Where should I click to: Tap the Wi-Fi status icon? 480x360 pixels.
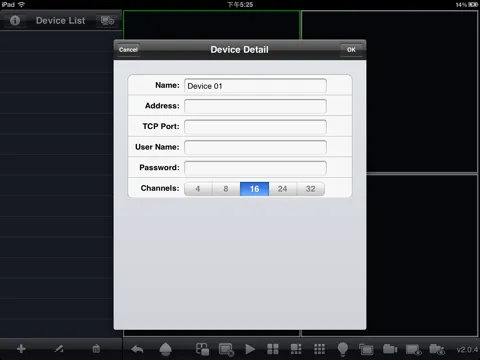pos(21,4)
